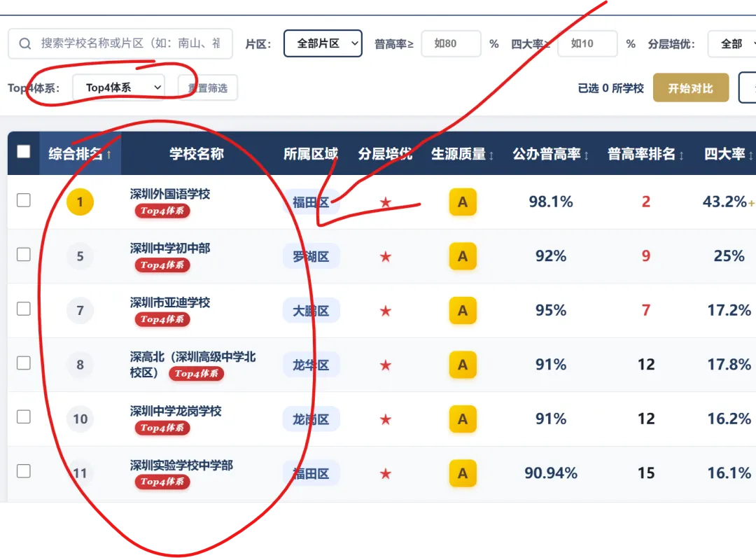The width and height of the screenshot is (756, 560).
Task: Click the star icon in 深圳市亚迪学校 row
Action: [385, 311]
